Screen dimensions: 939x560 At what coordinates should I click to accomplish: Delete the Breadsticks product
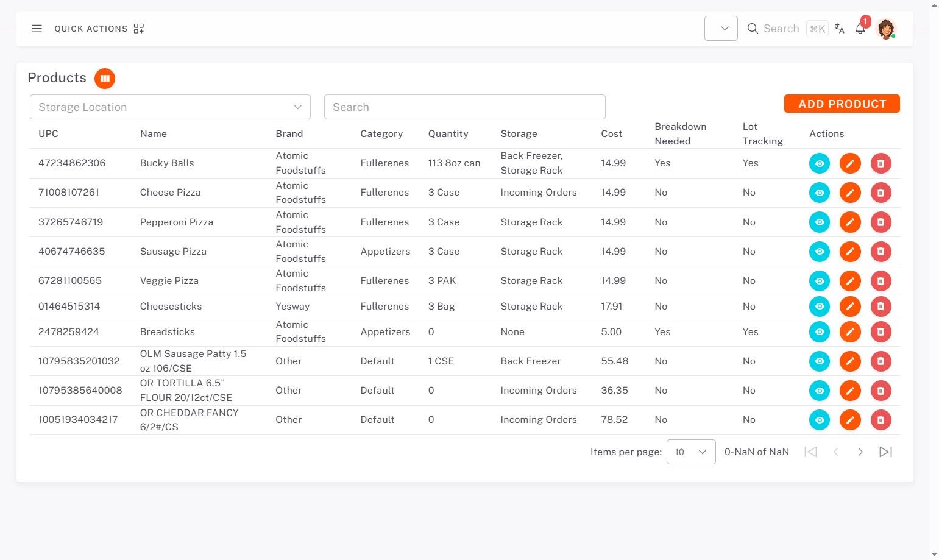[881, 332]
